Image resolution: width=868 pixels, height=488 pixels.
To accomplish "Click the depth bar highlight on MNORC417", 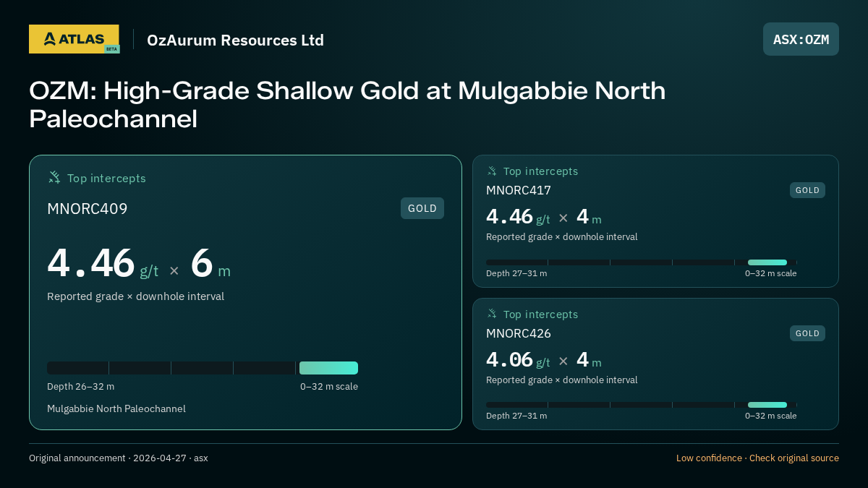I will click(767, 262).
